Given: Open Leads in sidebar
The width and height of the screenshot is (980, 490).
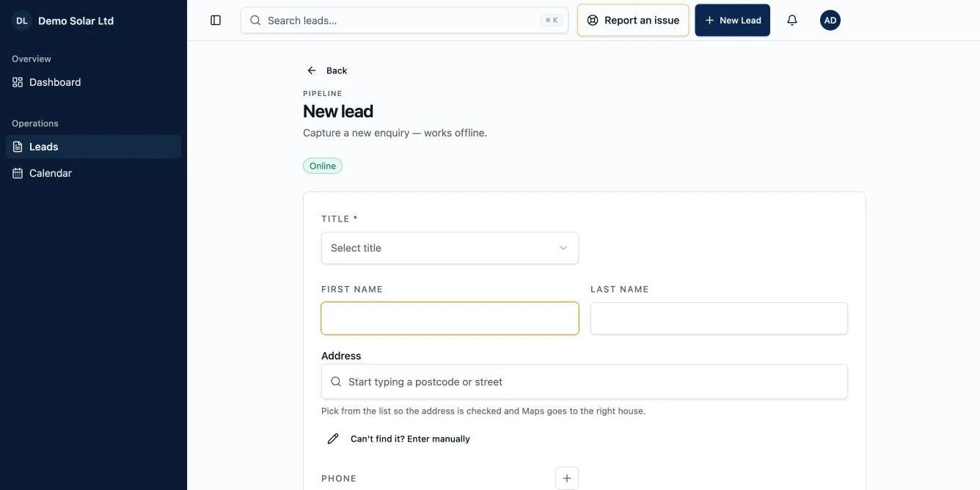Looking at the screenshot, I should pos(93,147).
